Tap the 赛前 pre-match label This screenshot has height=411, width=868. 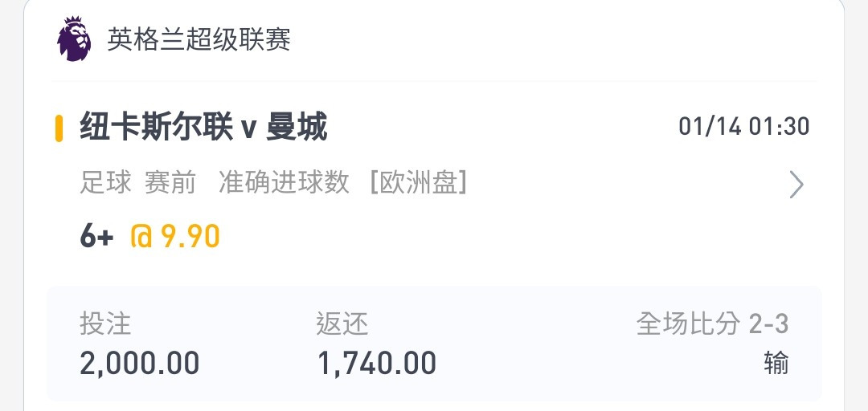pyautogui.click(x=170, y=182)
